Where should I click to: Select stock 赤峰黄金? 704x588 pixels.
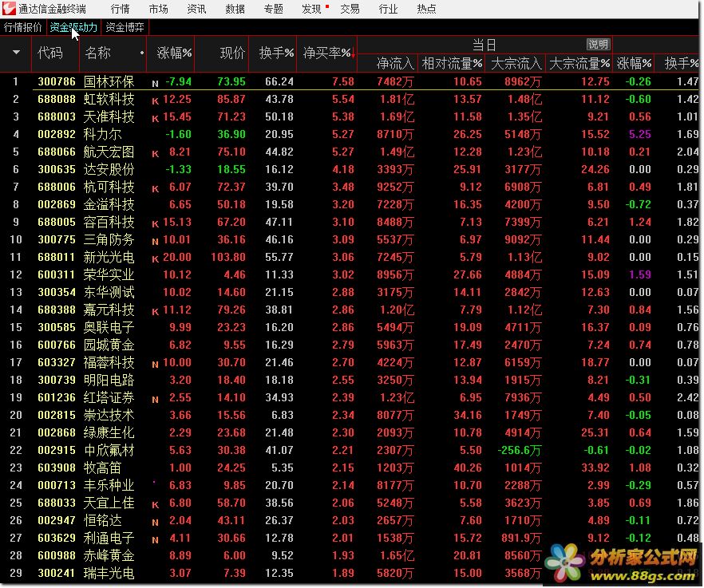tap(109, 555)
